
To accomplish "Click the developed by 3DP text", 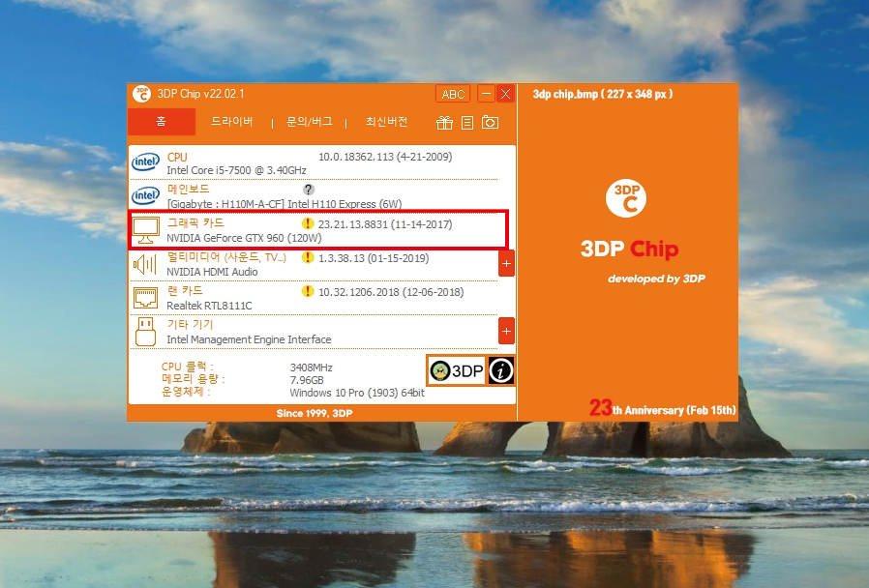I will [656, 279].
